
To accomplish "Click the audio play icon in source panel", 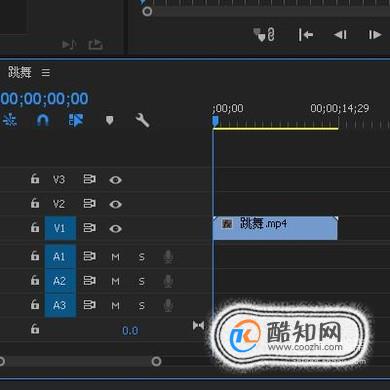I will 69,44.
